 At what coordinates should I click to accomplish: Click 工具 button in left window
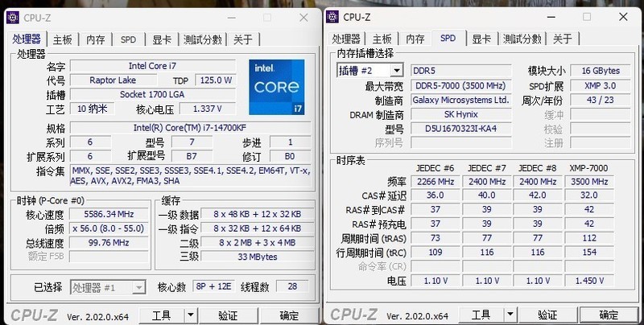pos(162,315)
